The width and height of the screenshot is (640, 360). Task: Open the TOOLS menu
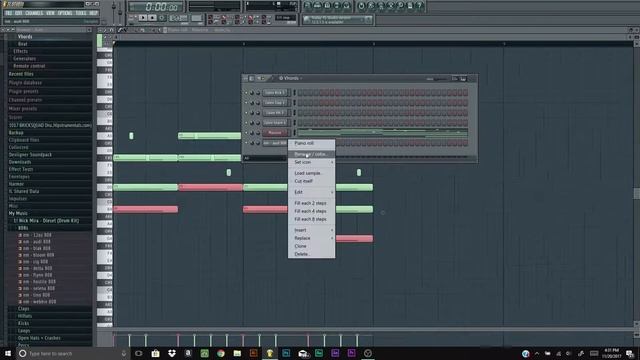tap(81, 13)
